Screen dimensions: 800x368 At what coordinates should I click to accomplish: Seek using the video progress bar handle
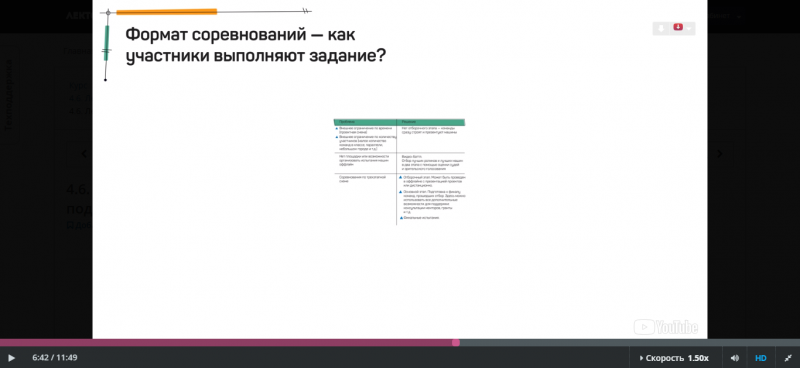(456, 342)
